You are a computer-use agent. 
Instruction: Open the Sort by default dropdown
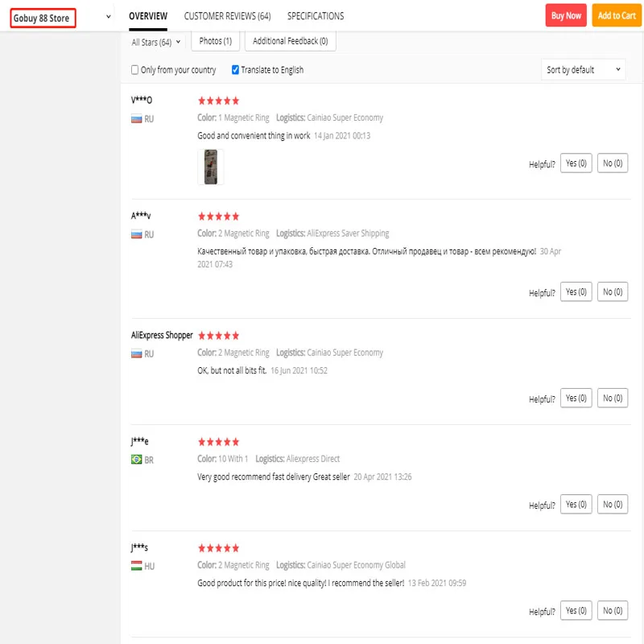pos(584,70)
